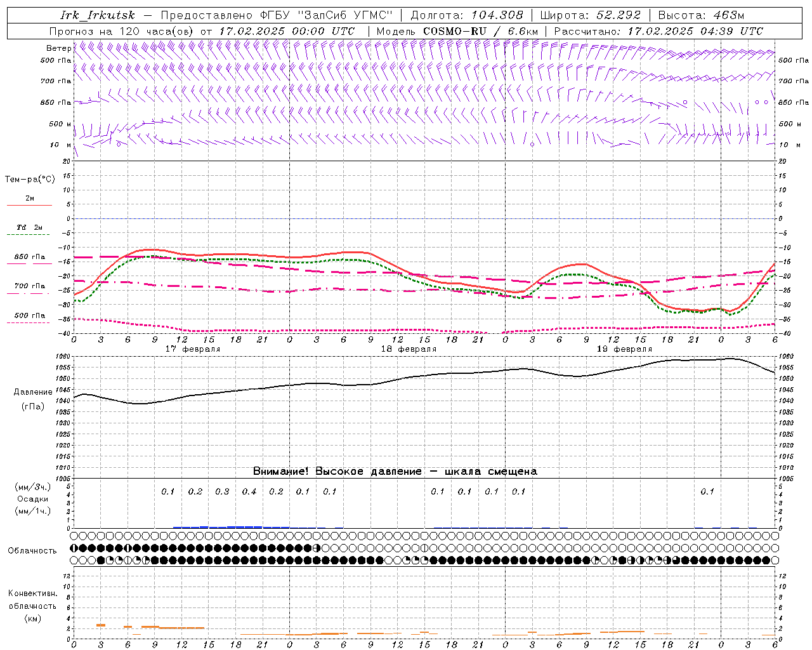The width and height of the screenshot is (812, 650).
Task: Click the '(мм/3ч.)' precipitation unit label
Action: coord(32,487)
